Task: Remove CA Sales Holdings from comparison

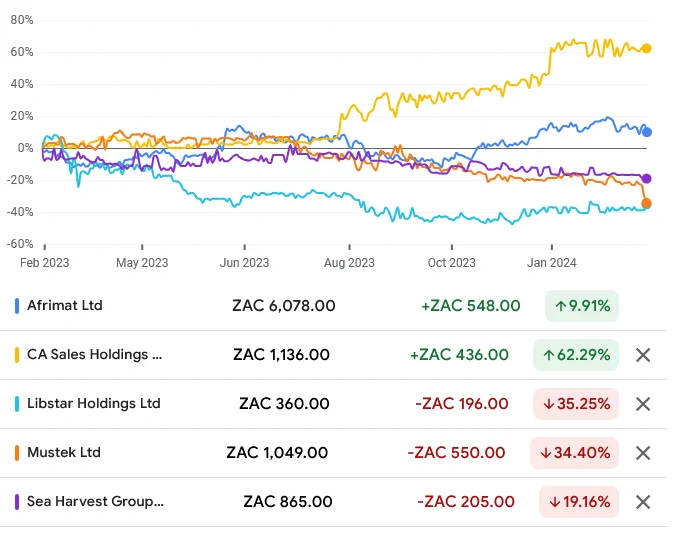Action: 643,355
